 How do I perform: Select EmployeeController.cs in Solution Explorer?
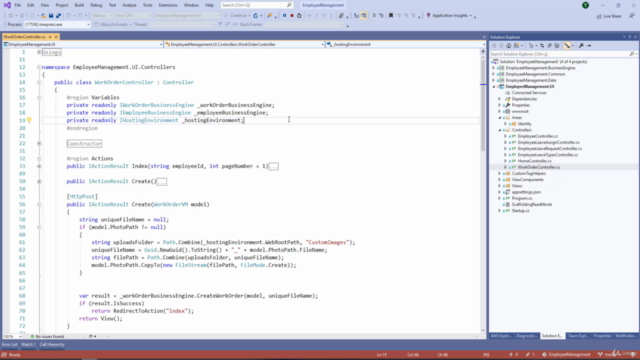coord(538,136)
